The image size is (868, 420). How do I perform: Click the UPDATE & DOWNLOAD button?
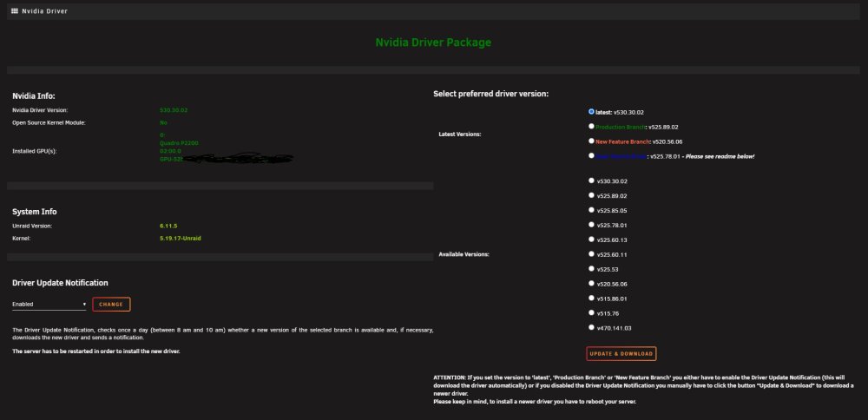coord(621,353)
